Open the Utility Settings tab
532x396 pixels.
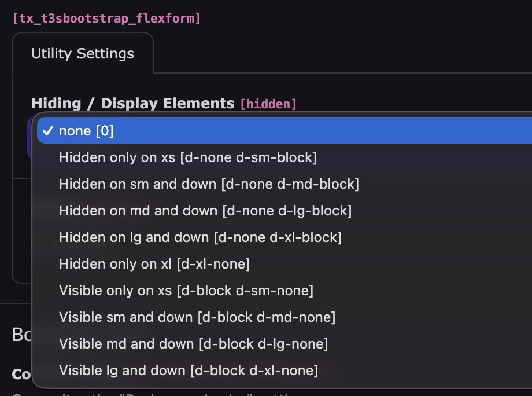pyautogui.click(x=83, y=54)
